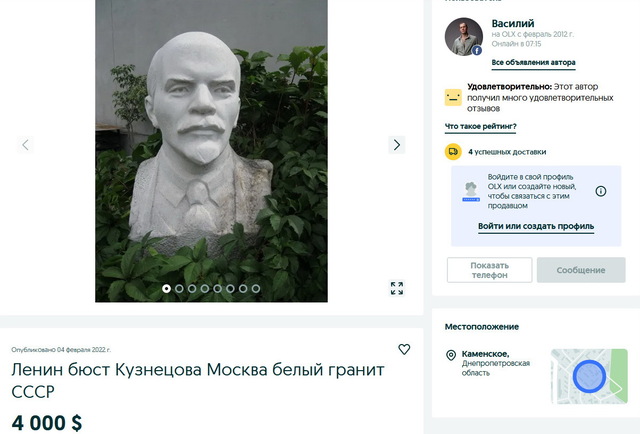
Task: Open seller Василий's profile picture
Action: [464, 37]
